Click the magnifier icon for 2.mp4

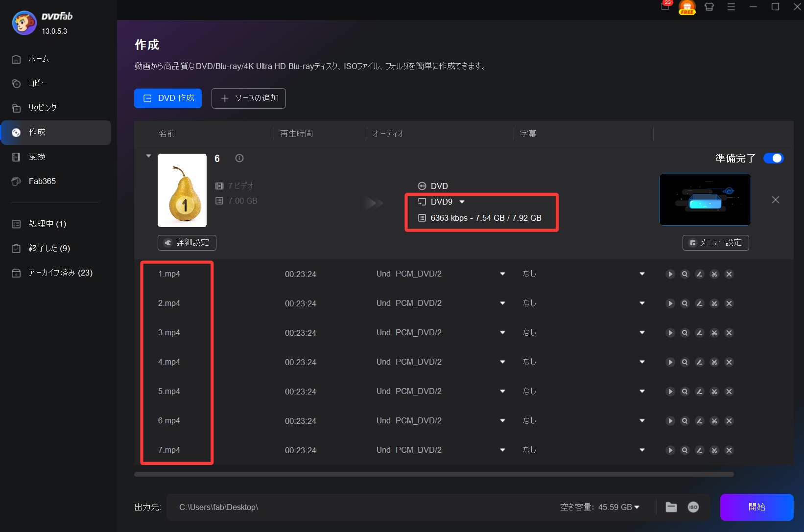coord(685,303)
